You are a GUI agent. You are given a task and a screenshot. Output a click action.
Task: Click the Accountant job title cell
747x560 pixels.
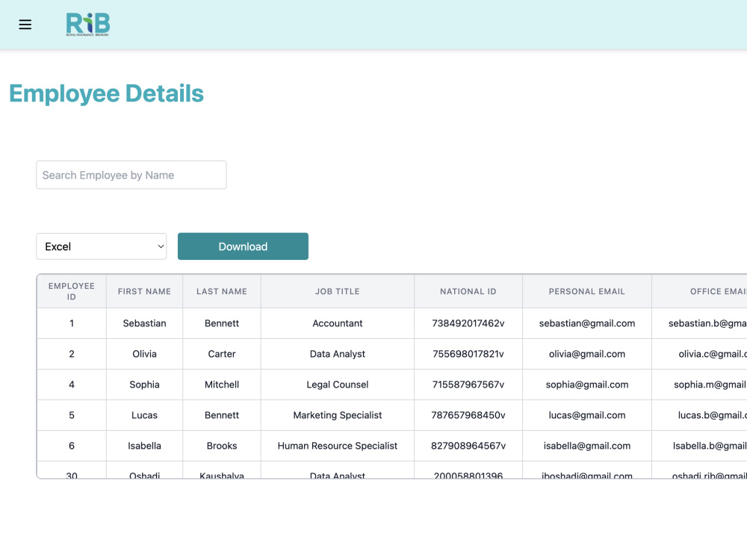[338, 323]
